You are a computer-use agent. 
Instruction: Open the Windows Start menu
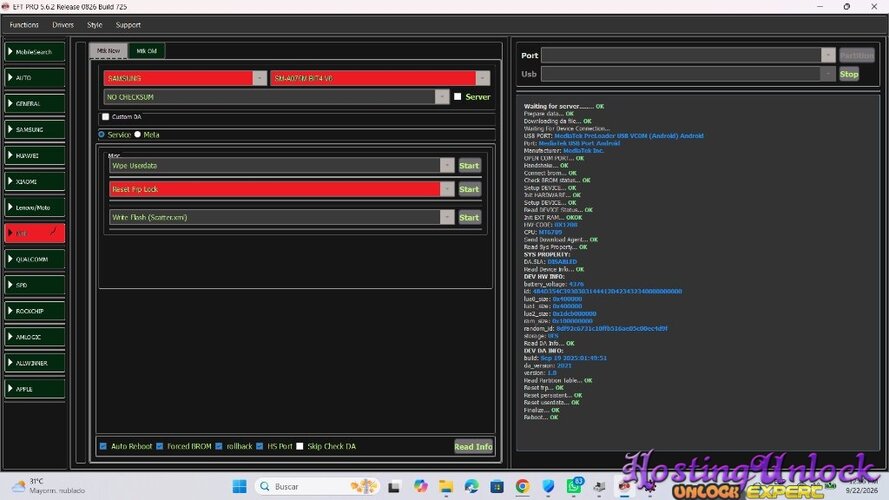tap(239, 486)
